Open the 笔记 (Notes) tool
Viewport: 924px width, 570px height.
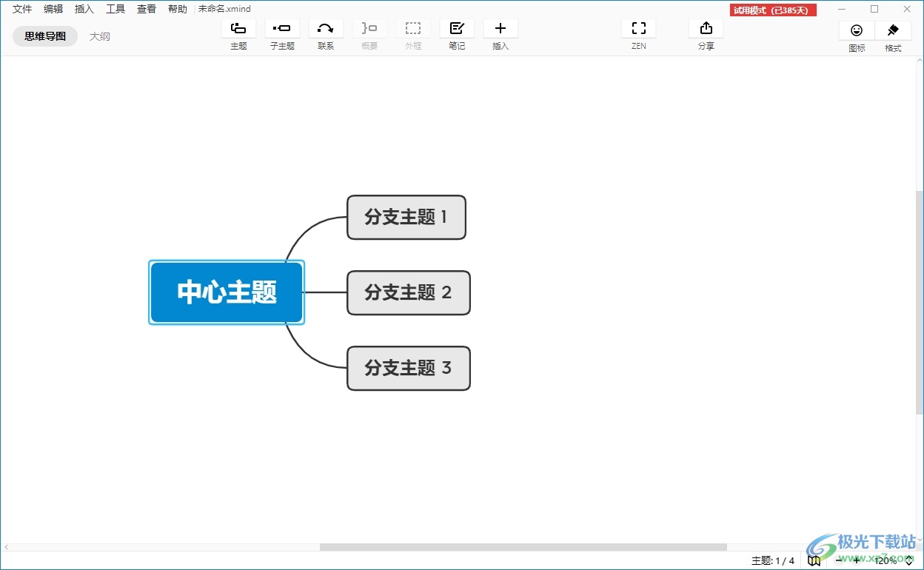coord(457,29)
